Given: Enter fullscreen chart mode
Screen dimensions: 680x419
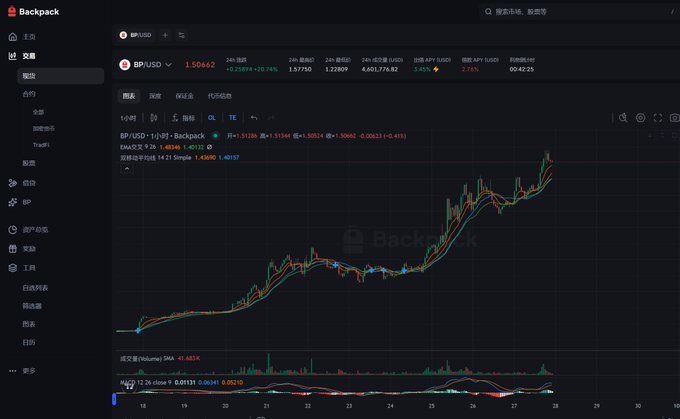Looking at the screenshot, I should point(658,118).
